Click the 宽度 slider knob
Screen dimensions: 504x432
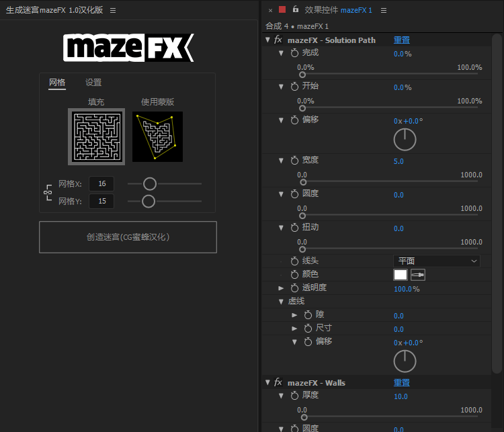pyautogui.click(x=303, y=182)
